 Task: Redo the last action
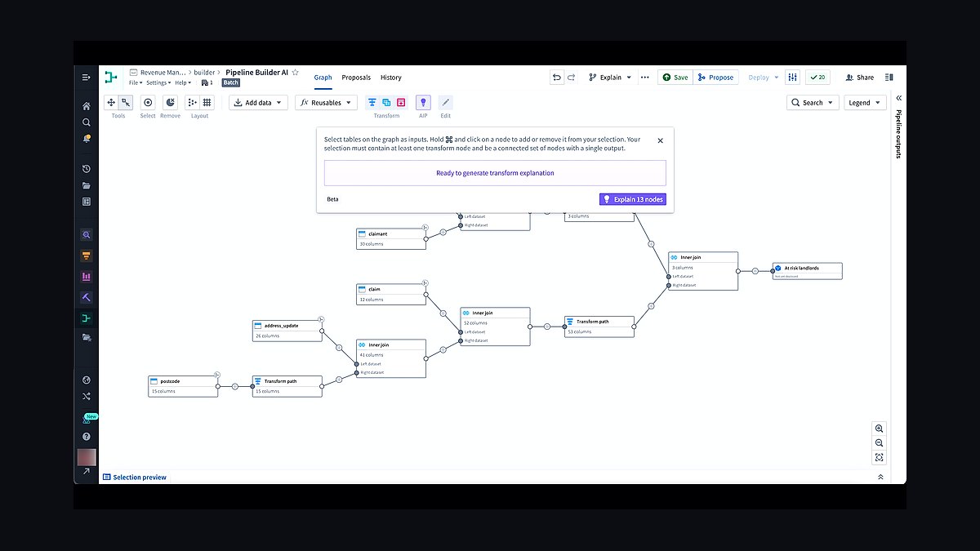pos(572,78)
